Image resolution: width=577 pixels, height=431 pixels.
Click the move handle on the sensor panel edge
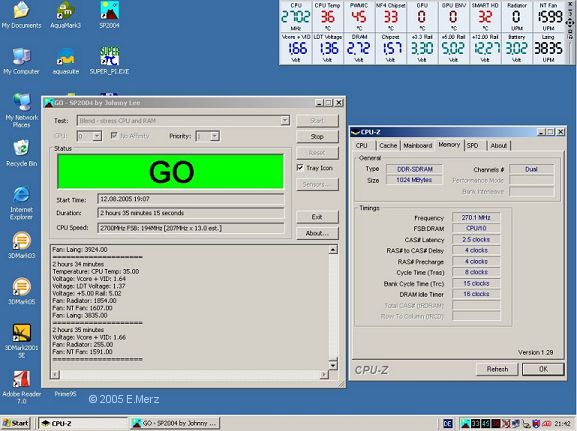coord(570,24)
